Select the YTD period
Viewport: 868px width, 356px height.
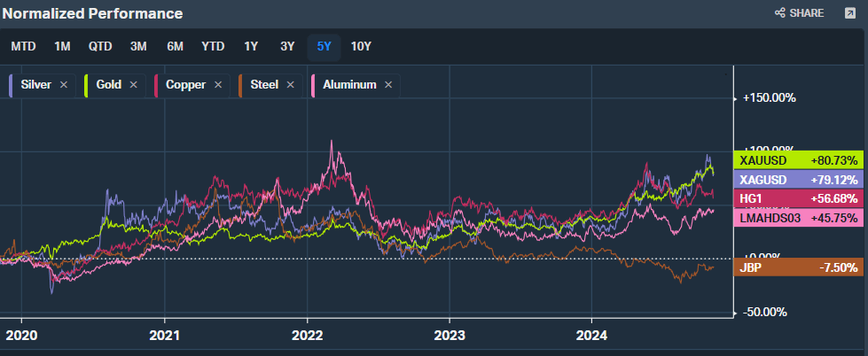213,47
